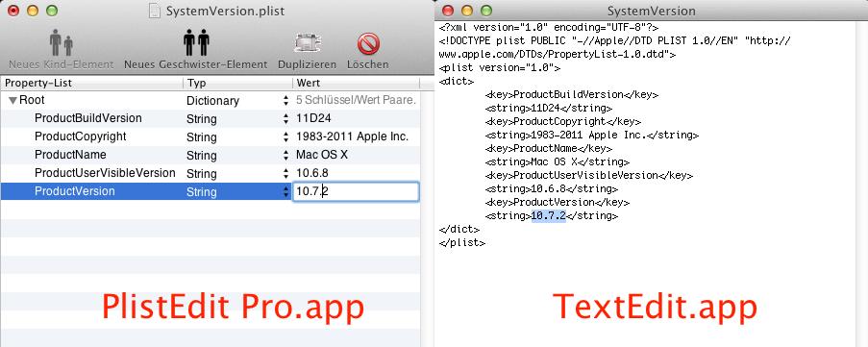Image resolution: width=868 pixels, height=347 pixels.
Task: Collapse the Root disclosure triangle
Action: point(12,101)
